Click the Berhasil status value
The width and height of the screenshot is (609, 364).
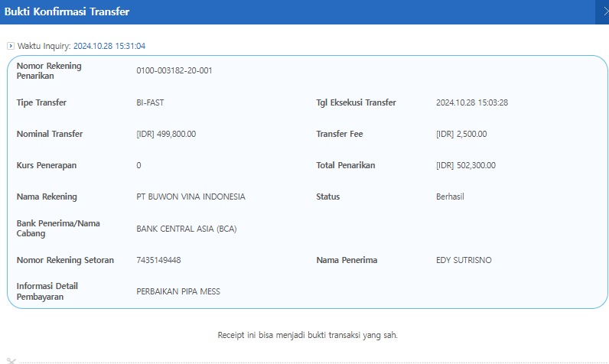(x=450, y=197)
